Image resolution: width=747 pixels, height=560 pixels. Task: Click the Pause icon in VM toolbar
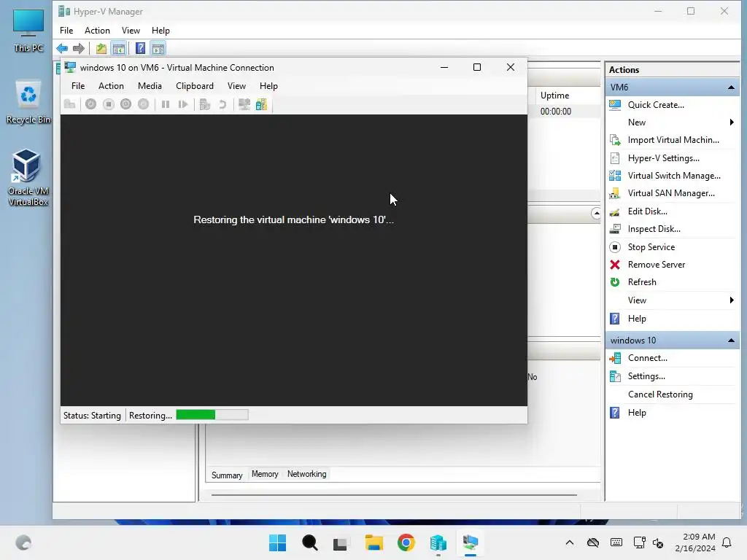pyautogui.click(x=166, y=104)
